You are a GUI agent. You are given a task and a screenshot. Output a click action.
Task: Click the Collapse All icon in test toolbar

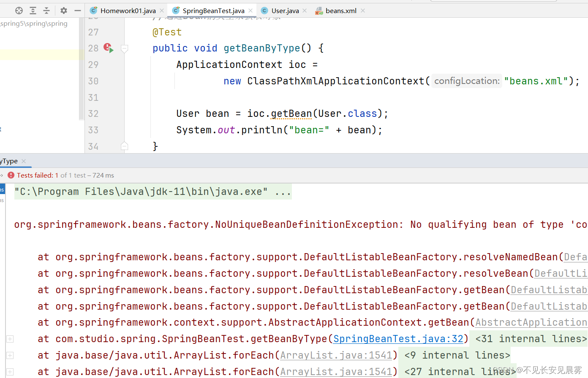point(46,11)
